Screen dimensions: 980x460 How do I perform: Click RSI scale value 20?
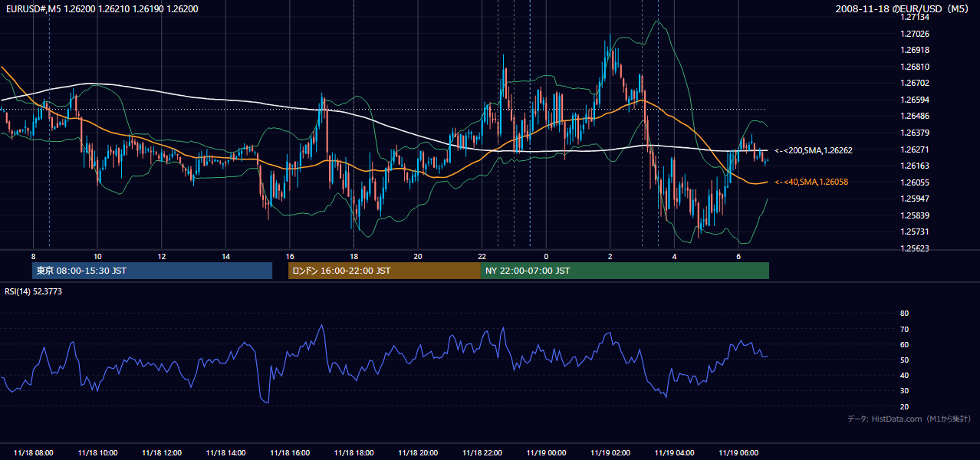(x=904, y=406)
